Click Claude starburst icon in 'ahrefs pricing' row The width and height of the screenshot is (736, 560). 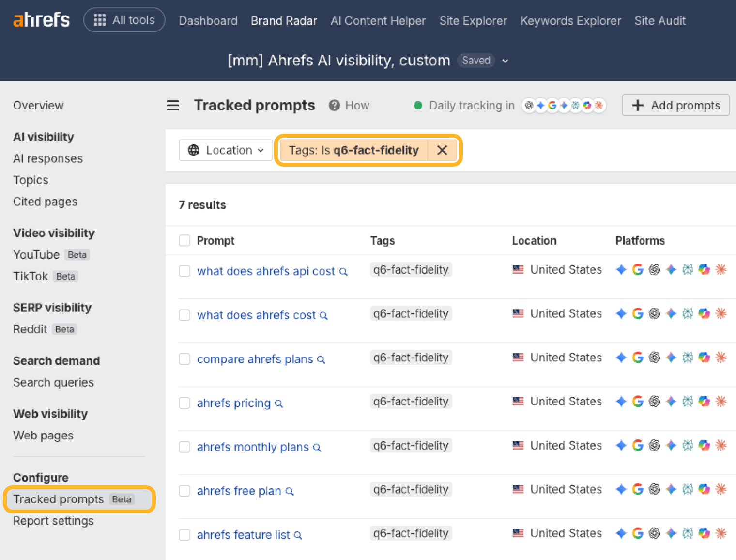pyautogui.click(x=721, y=401)
